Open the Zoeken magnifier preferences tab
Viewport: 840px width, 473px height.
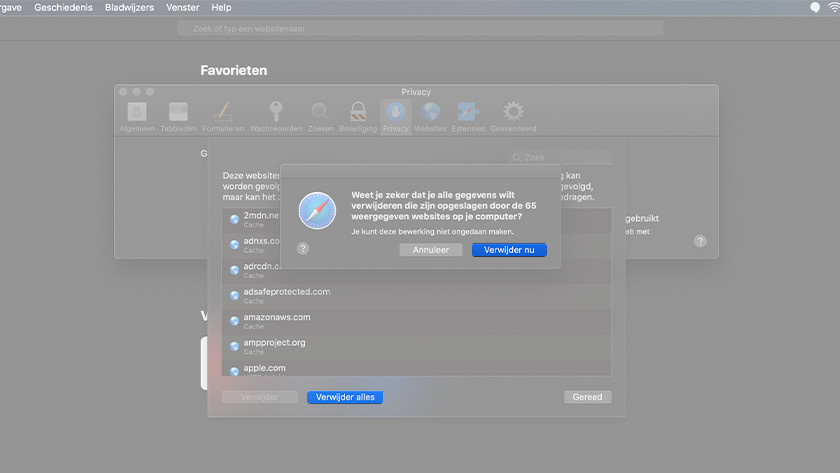point(320,117)
